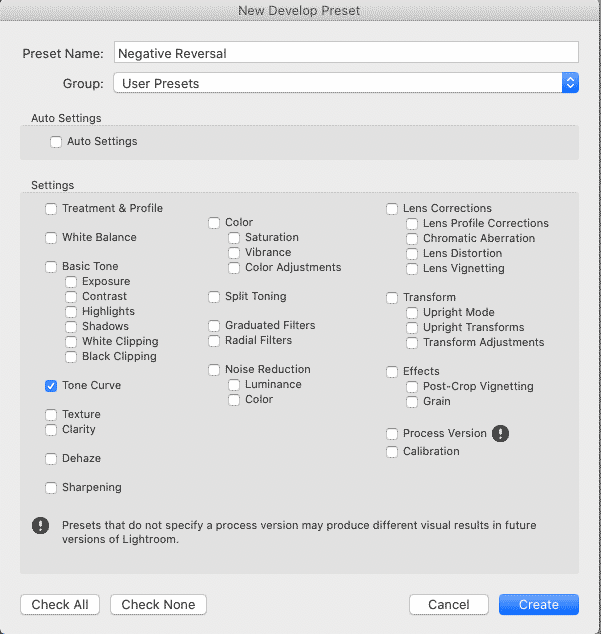The width and height of the screenshot is (601, 634).
Task: Check the Dehaze option
Action: click(x=51, y=459)
